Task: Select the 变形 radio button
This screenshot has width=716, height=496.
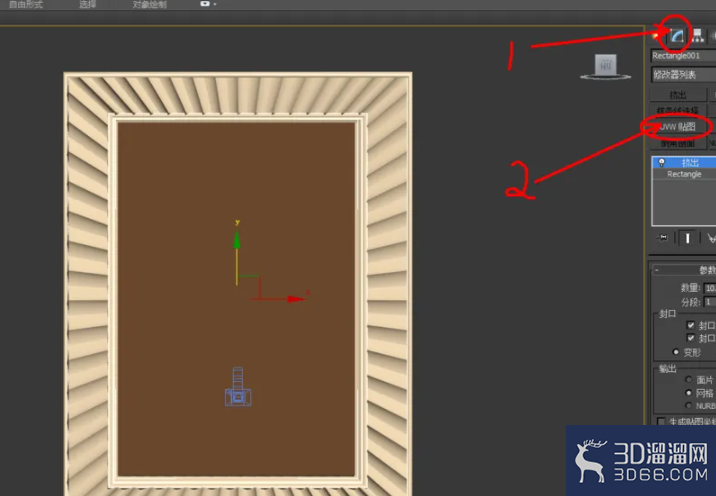Action: (676, 352)
